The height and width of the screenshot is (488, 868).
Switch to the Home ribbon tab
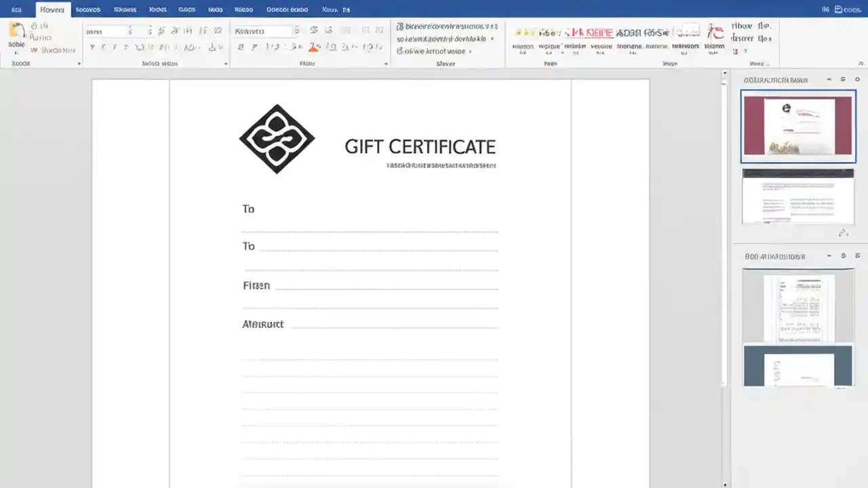coord(52,9)
